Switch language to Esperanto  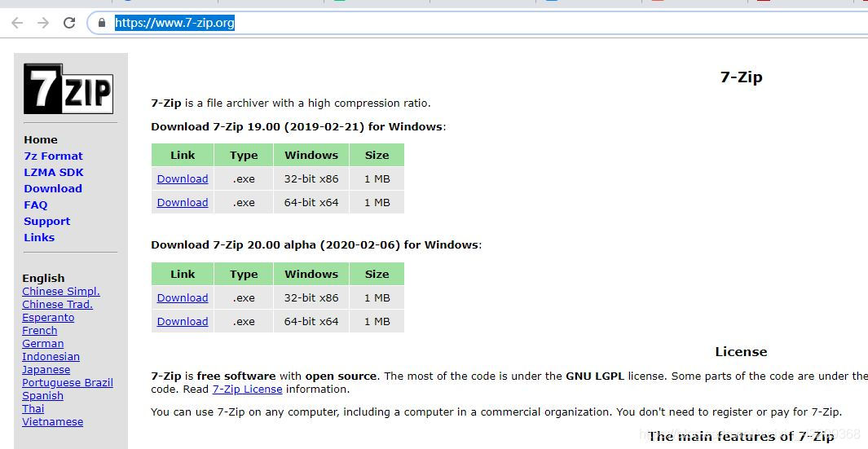48,317
